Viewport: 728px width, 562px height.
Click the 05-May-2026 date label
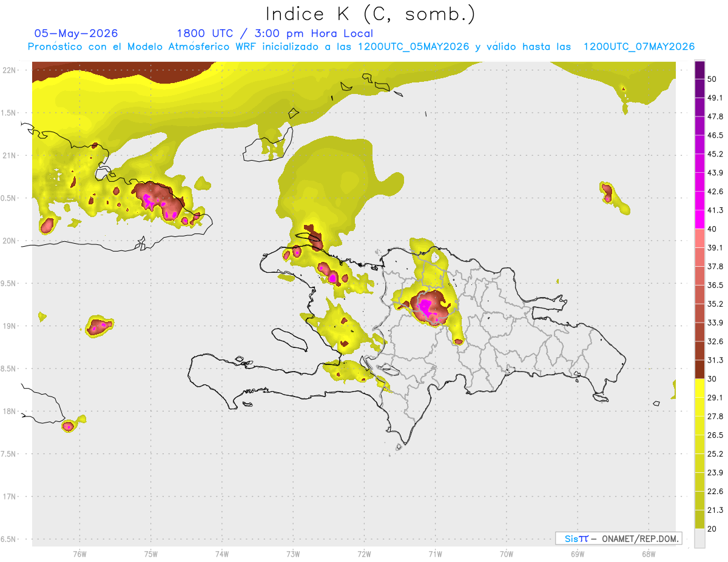tap(76, 33)
